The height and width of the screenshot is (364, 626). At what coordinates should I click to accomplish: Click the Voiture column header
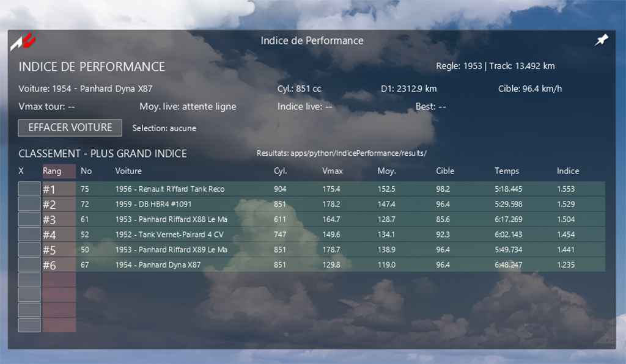(x=128, y=170)
